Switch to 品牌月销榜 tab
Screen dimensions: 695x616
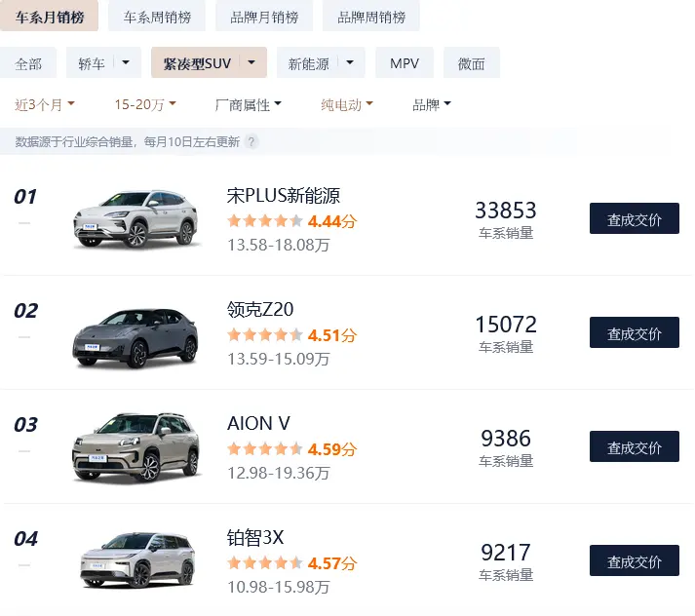pyautogui.click(x=264, y=17)
